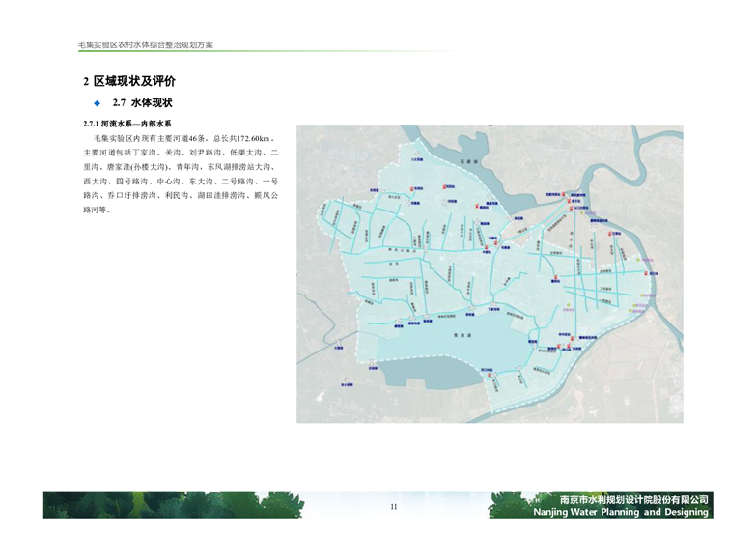
Task: Click the blue diamond bullet beside 2.7
Action: pos(97,102)
